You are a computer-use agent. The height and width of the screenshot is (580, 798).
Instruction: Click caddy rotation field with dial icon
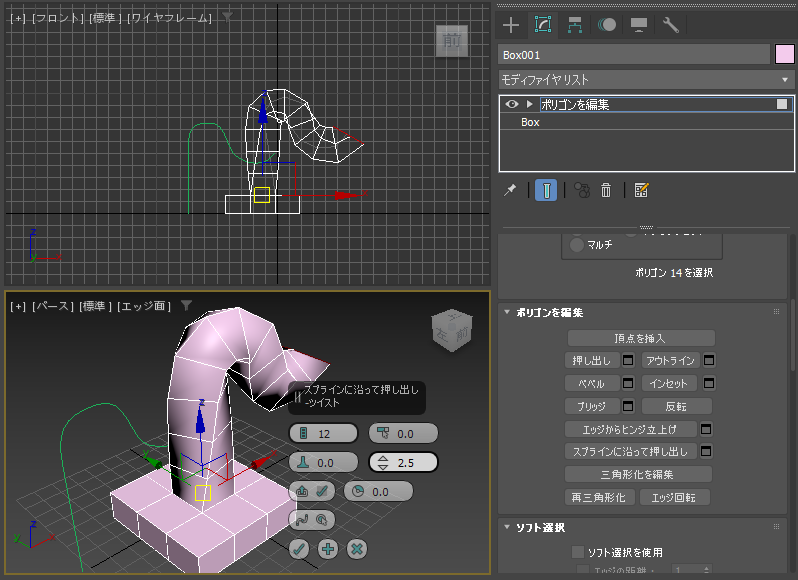(x=378, y=491)
